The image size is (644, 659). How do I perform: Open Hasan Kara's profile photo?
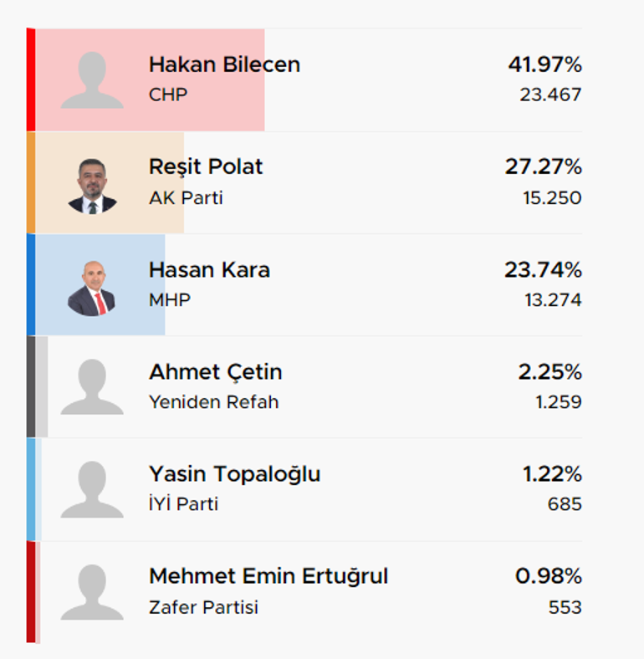[92, 289]
